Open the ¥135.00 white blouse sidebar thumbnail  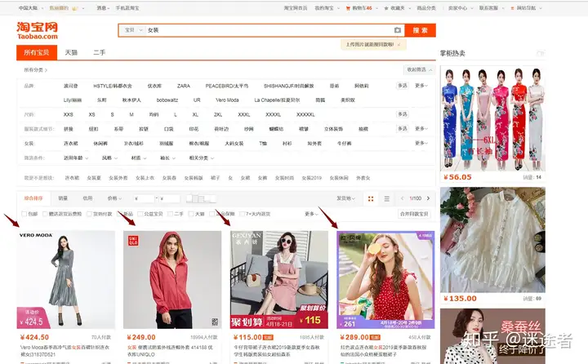(492, 240)
